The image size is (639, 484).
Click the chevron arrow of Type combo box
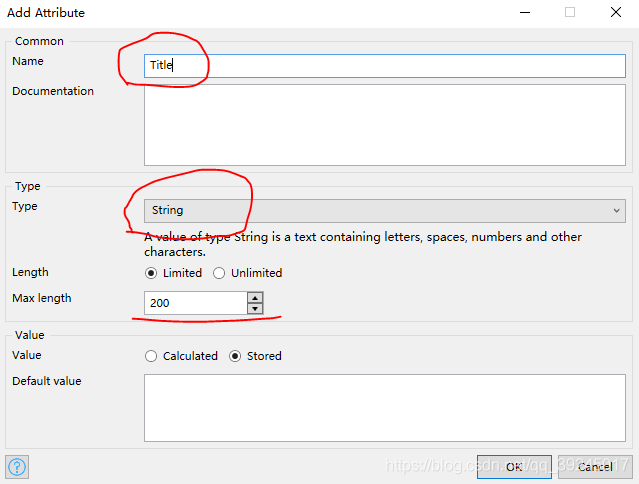pyautogui.click(x=615, y=210)
